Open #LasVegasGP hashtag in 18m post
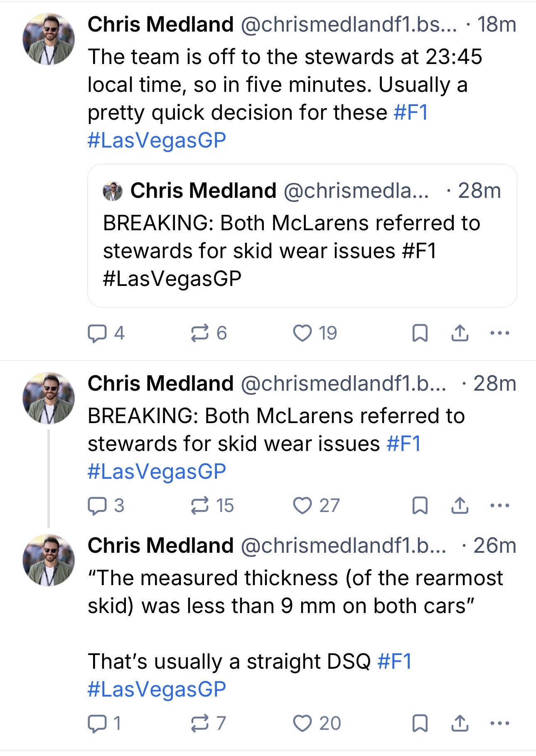 coord(157,140)
